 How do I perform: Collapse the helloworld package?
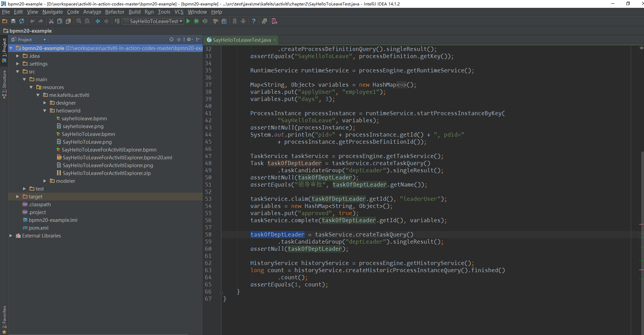click(x=44, y=111)
